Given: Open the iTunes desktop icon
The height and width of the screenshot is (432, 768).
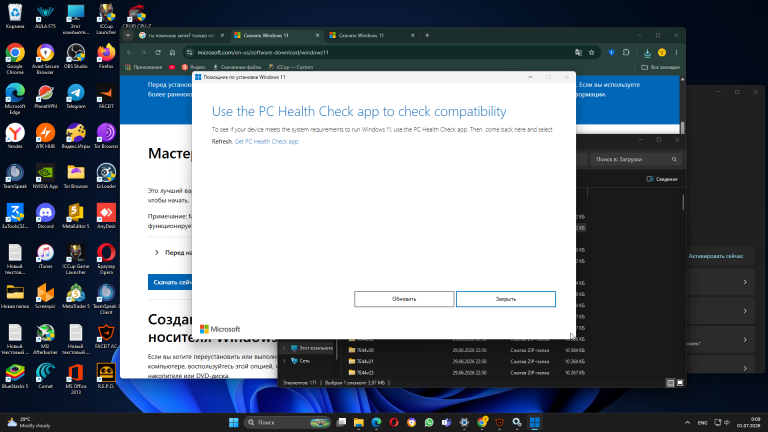Looking at the screenshot, I should (x=45, y=256).
